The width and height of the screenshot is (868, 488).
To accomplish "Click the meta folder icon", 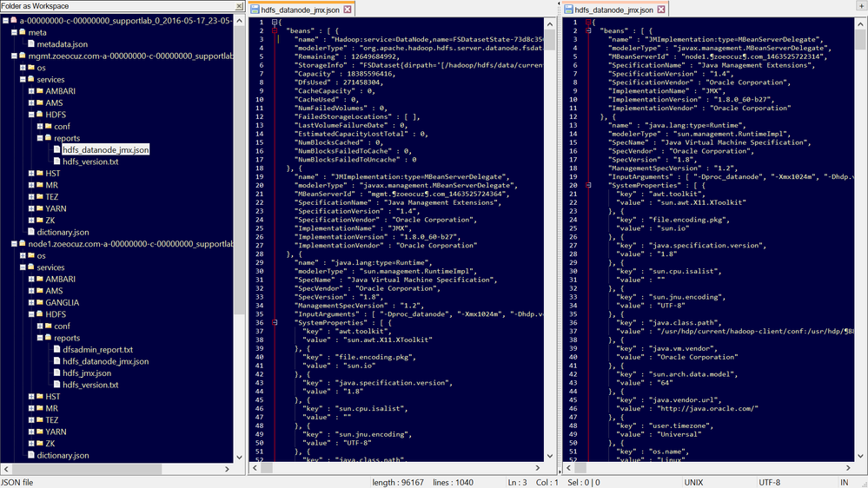I will 23,32.
